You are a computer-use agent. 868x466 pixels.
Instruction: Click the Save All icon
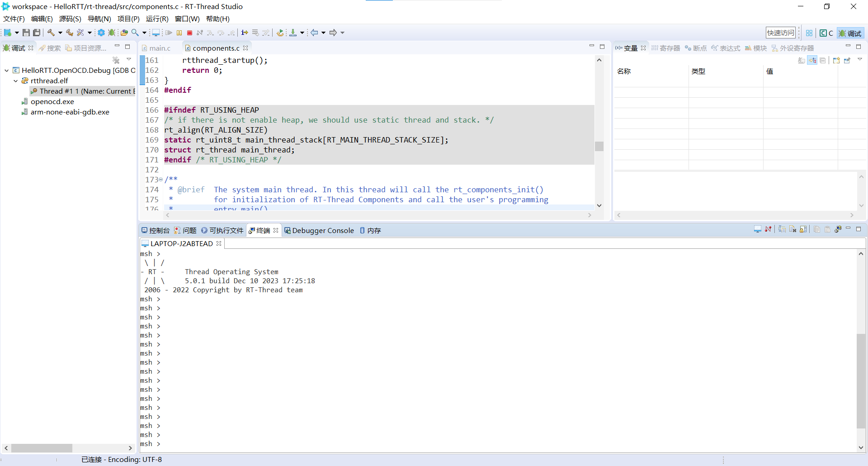[37, 33]
